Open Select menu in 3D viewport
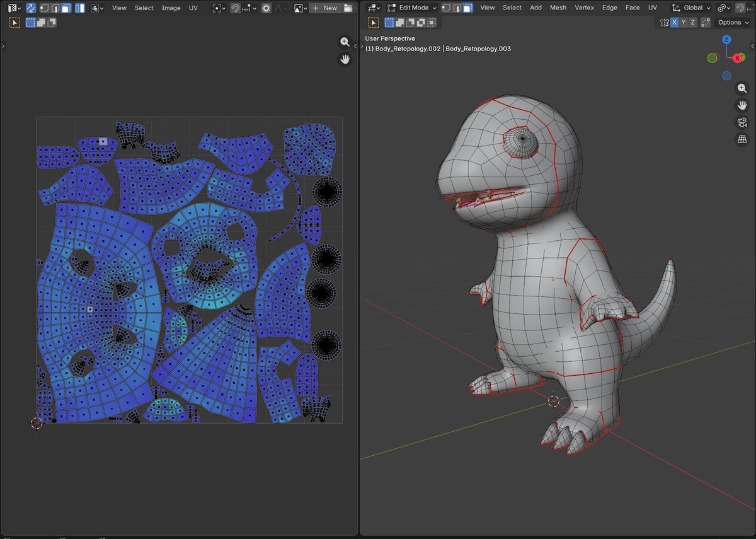 pyautogui.click(x=512, y=8)
